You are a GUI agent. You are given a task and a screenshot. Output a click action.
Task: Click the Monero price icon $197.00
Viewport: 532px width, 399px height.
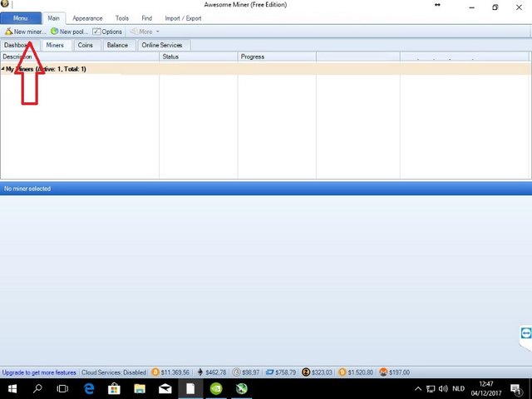[383, 372]
